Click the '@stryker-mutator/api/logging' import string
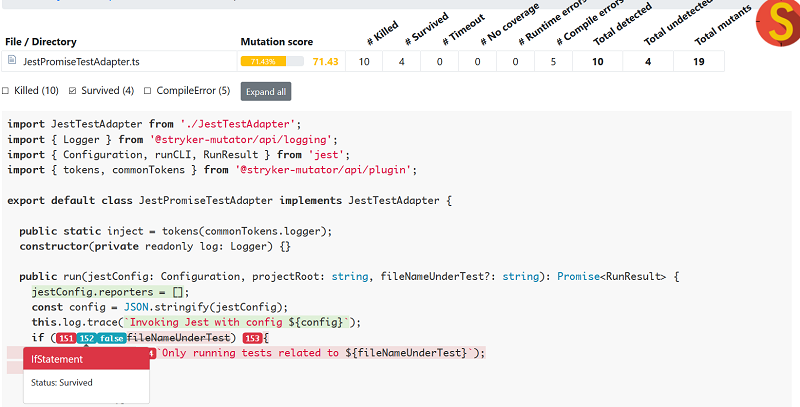Image resolution: width=800 pixels, height=407 pixels. click(241, 140)
